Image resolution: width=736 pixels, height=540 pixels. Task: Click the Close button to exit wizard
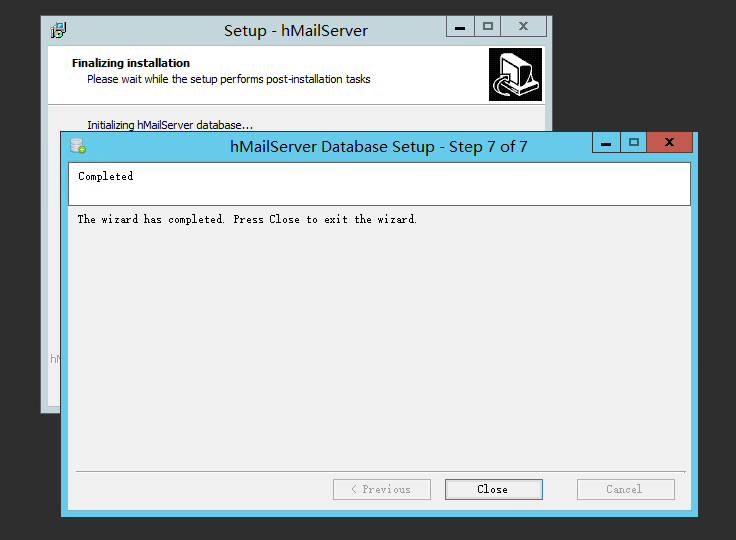(x=494, y=489)
